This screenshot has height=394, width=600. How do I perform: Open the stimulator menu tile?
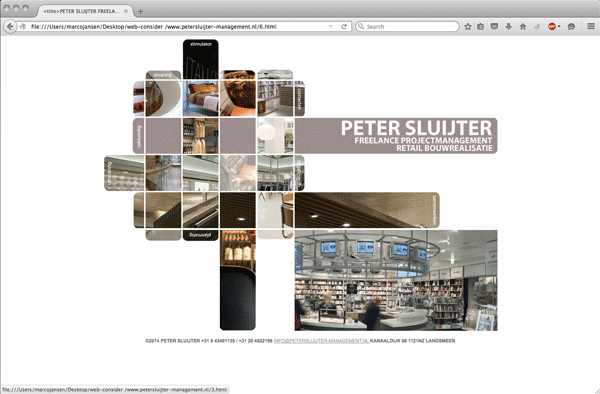201,59
